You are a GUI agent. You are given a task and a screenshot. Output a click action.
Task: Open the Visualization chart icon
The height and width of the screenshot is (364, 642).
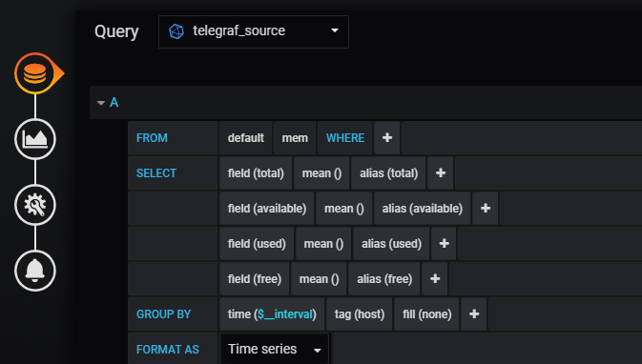click(35, 139)
